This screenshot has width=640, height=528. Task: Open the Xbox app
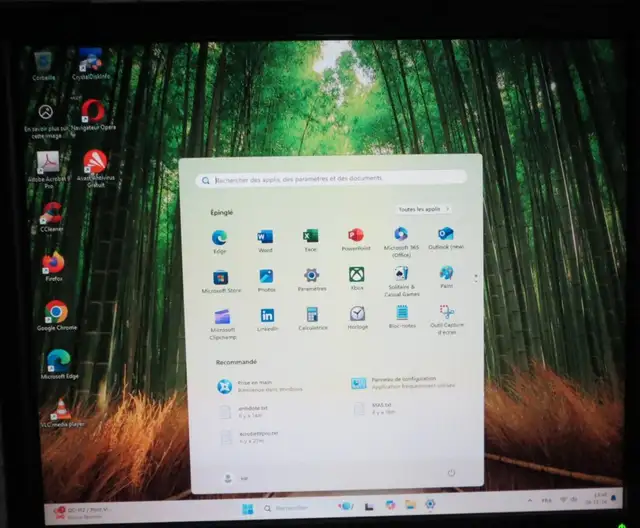point(357,279)
